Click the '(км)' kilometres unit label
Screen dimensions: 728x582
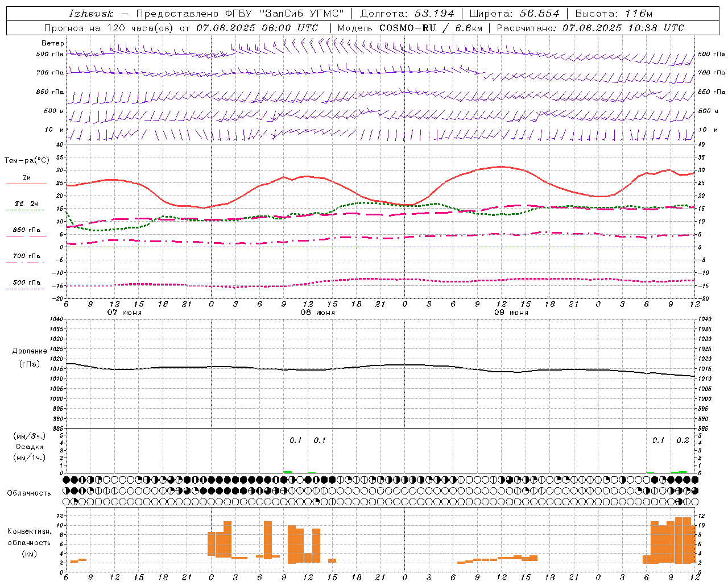coord(30,554)
